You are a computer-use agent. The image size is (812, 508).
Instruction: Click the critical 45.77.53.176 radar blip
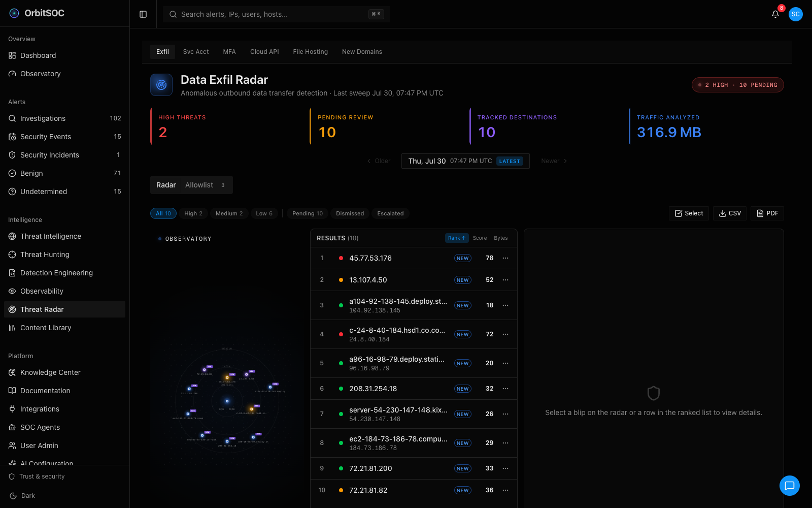227,377
